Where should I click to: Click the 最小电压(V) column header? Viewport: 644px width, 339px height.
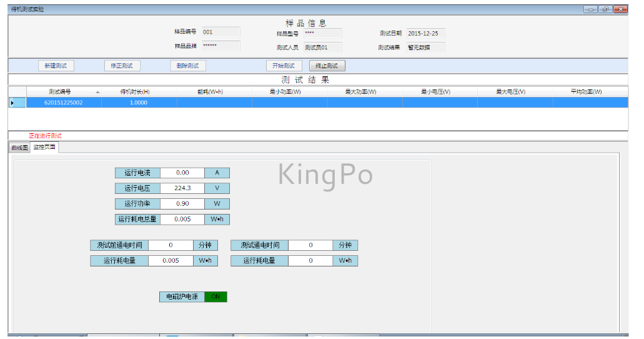pos(440,92)
